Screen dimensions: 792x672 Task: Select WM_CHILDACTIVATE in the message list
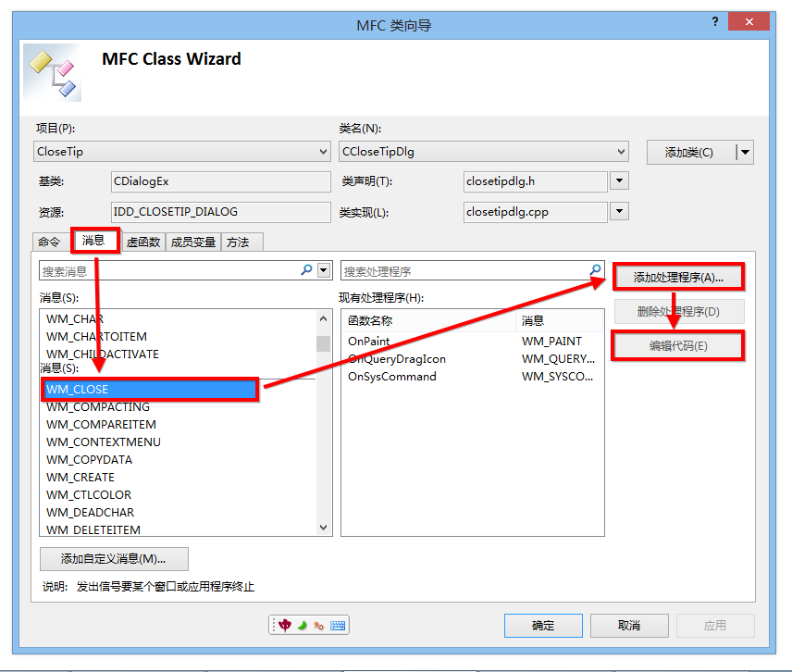178,355
